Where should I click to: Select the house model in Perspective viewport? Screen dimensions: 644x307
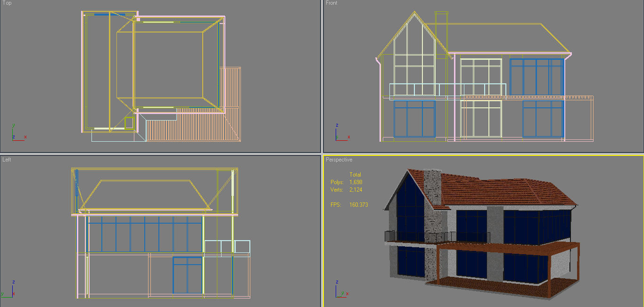click(481, 234)
